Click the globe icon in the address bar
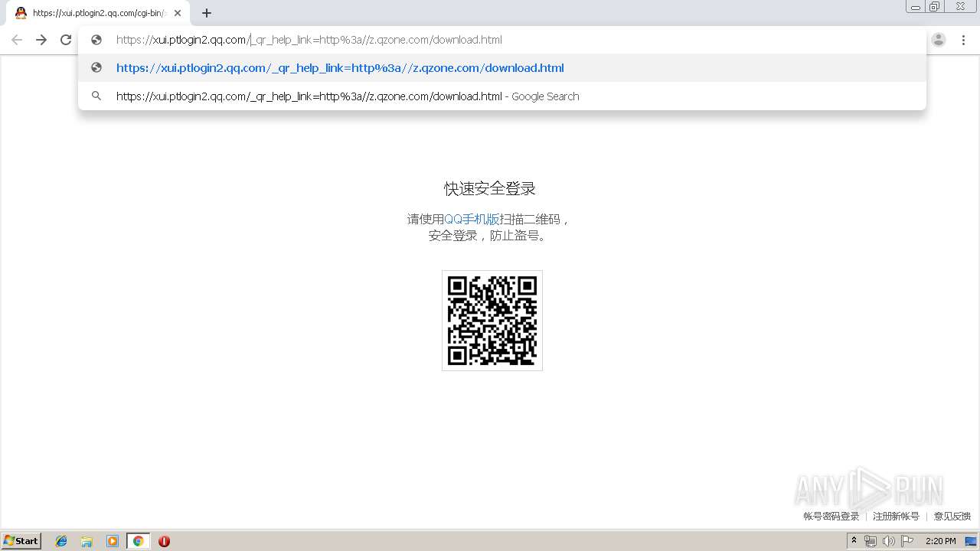 pos(96,40)
